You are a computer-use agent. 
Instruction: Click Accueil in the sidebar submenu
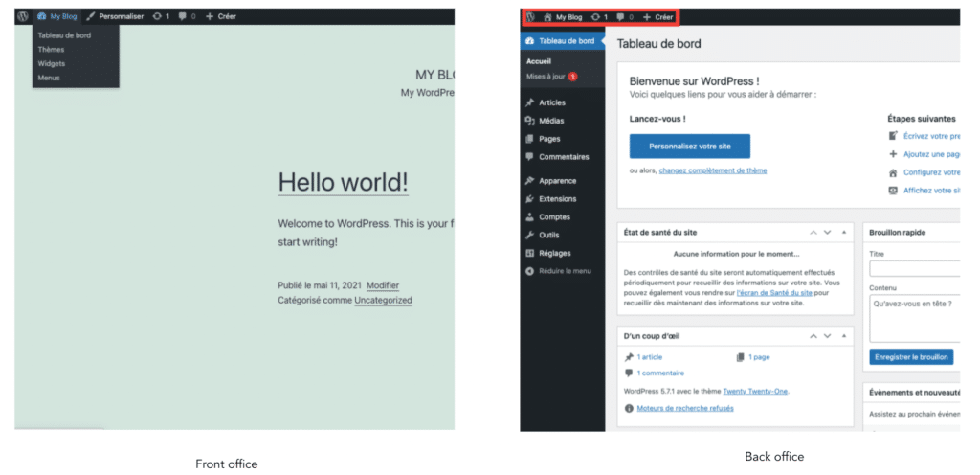(x=539, y=62)
